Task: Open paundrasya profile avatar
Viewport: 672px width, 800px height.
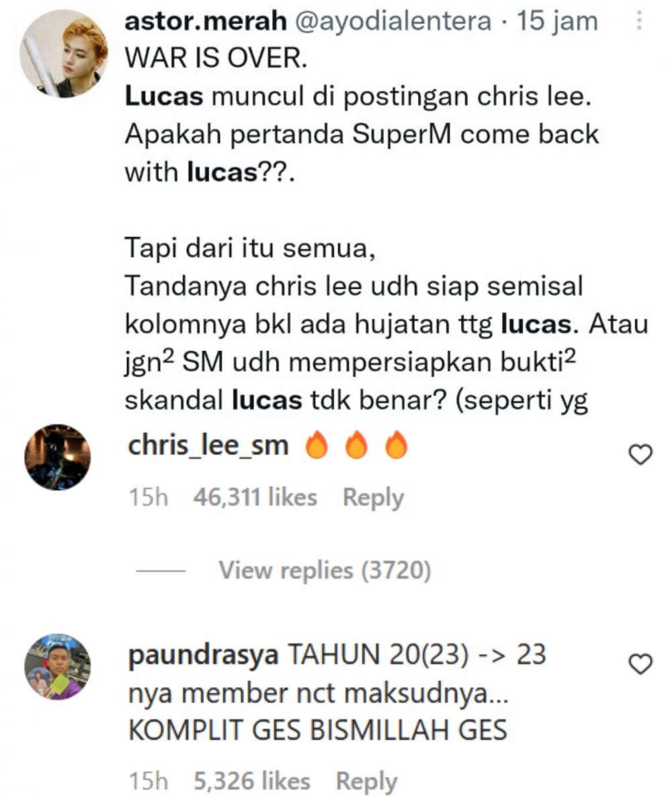Action: pos(58,666)
